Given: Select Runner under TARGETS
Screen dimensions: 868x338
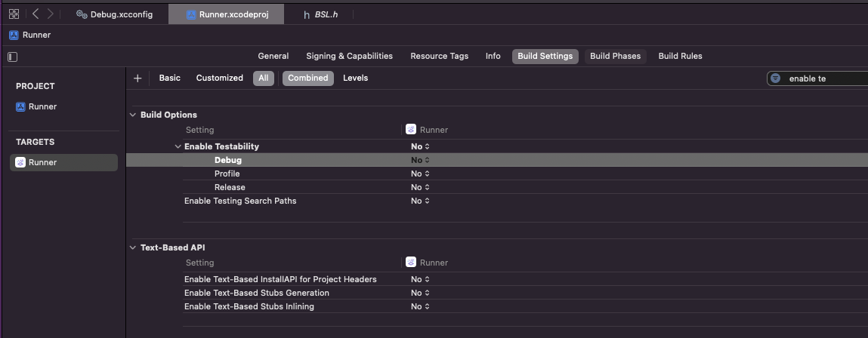Looking at the screenshot, I should [63, 163].
